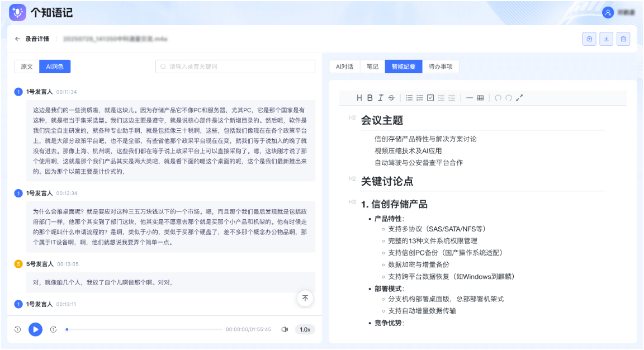
Task: Insert a table using the toolbar icon
Action: coord(480,98)
